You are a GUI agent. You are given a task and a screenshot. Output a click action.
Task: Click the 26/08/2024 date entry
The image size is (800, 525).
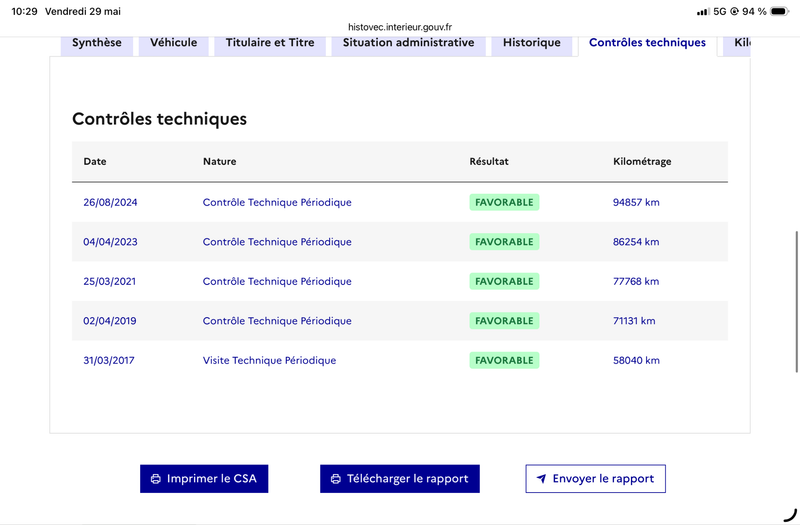[110, 203]
